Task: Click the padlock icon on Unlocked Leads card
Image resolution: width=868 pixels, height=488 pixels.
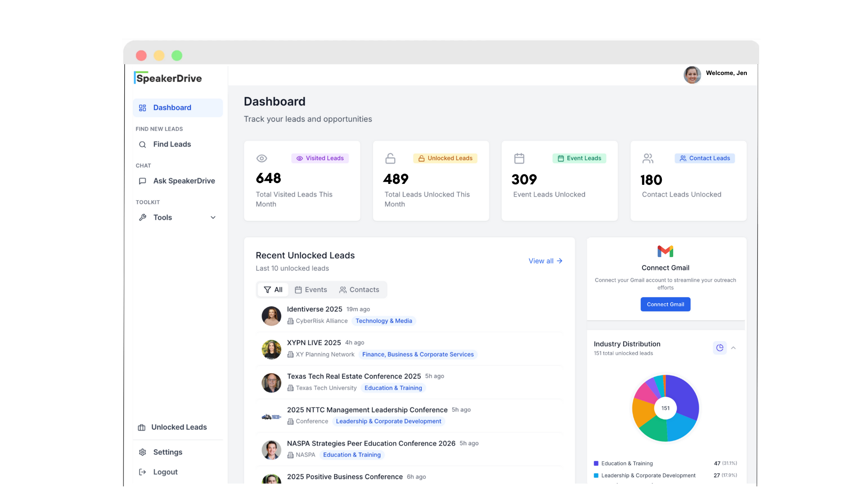Action: [x=390, y=159]
